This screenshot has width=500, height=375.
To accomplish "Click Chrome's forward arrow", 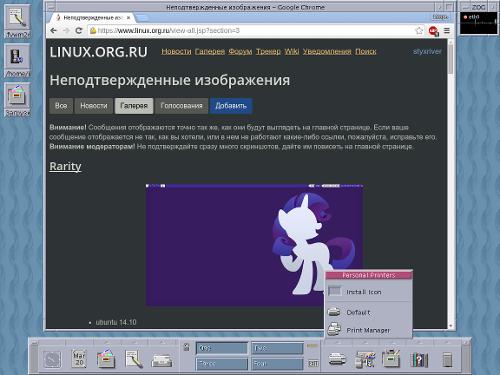I will click(66, 31).
